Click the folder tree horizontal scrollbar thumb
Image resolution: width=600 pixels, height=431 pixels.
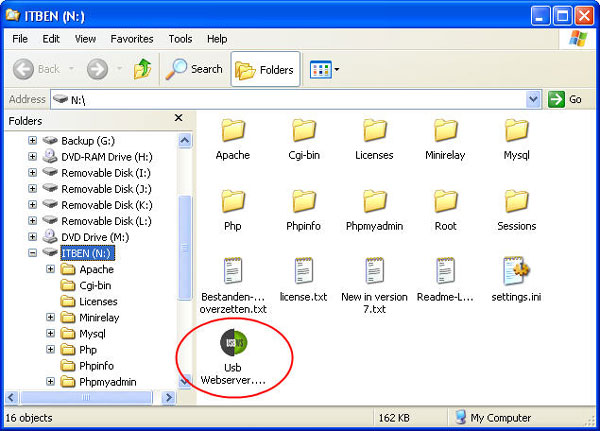(x=86, y=397)
